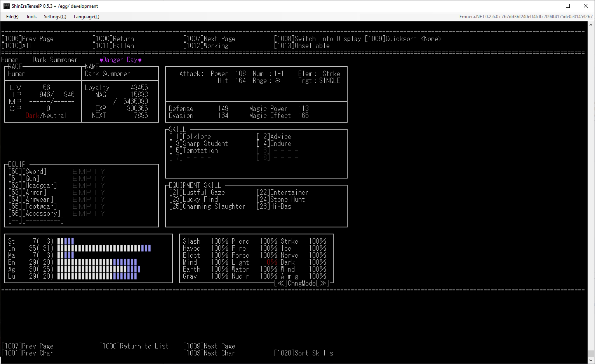Select the [56][Accessory] equip slot
595x364 pixels.
(x=35, y=213)
